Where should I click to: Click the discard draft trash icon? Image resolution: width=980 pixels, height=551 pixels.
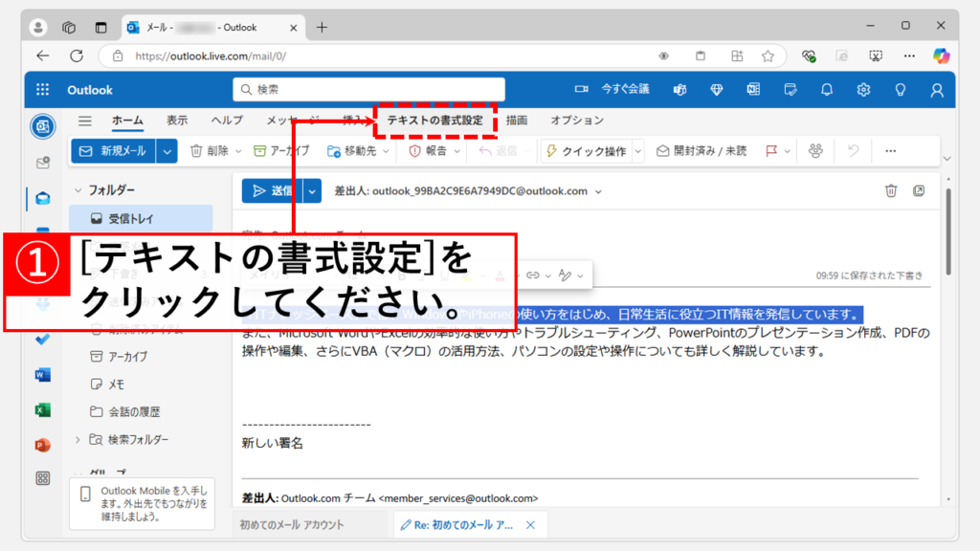[891, 190]
